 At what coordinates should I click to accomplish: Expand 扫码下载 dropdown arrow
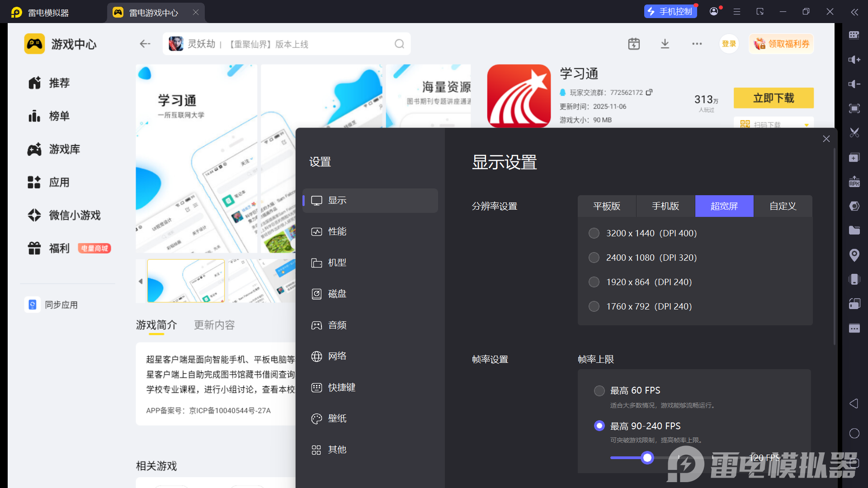(806, 125)
